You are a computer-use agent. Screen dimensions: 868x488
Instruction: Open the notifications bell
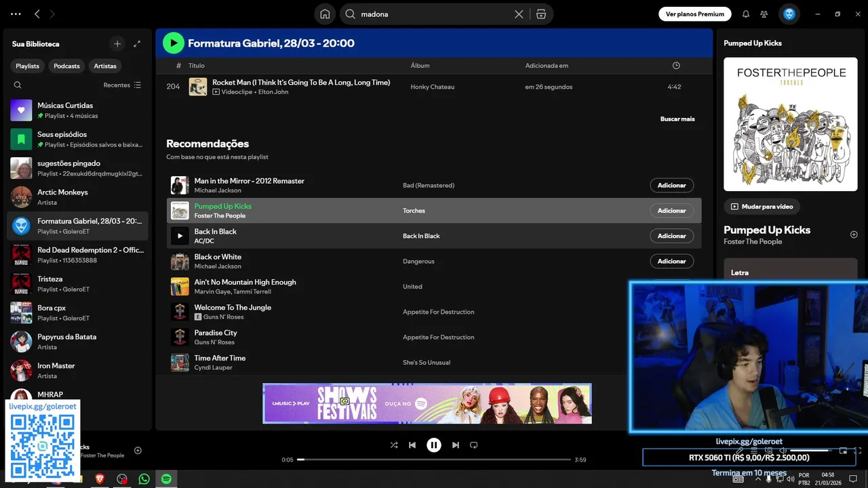coord(746,14)
